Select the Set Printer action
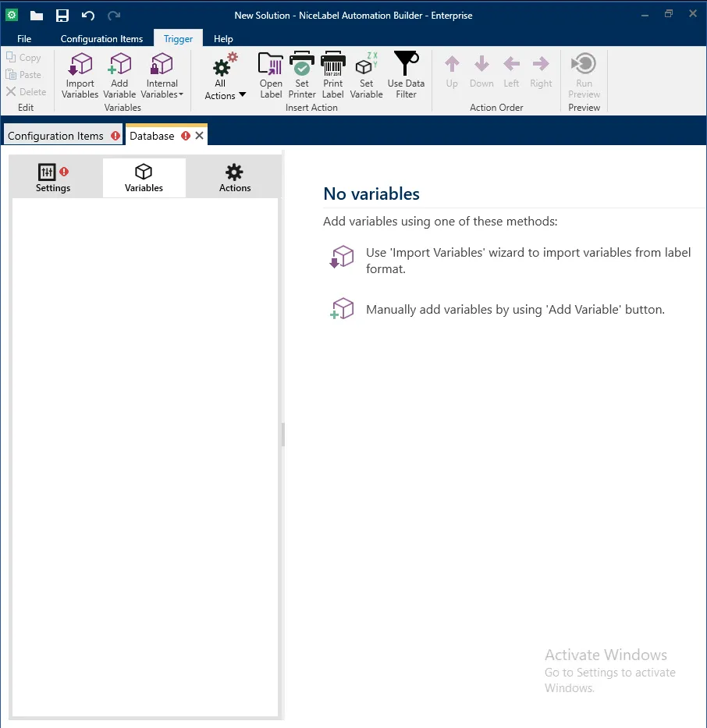The image size is (707, 728). (x=301, y=74)
